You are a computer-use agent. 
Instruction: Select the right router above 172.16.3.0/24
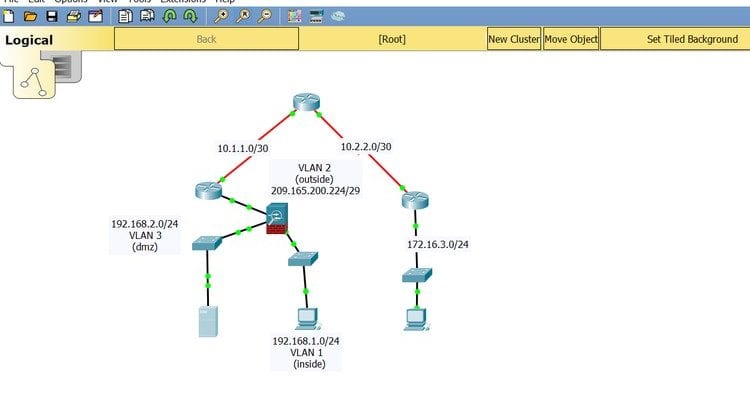pos(415,200)
